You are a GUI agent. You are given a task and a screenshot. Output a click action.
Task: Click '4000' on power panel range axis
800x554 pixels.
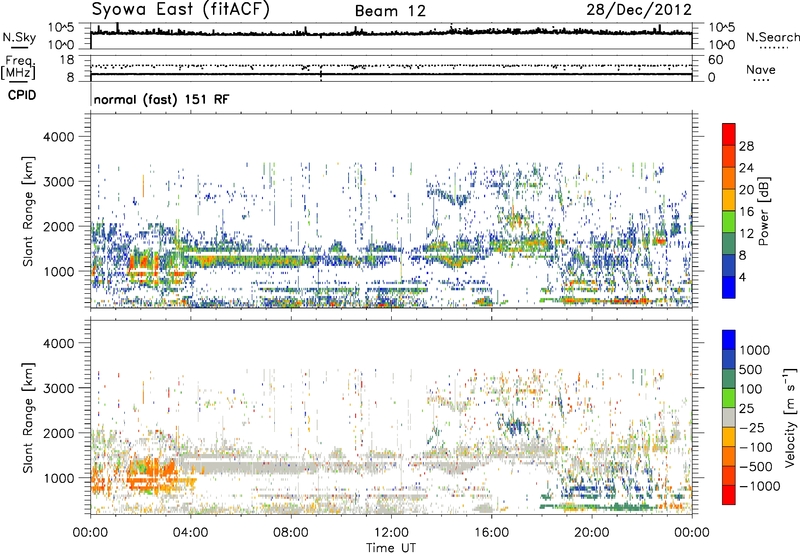point(58,137)
